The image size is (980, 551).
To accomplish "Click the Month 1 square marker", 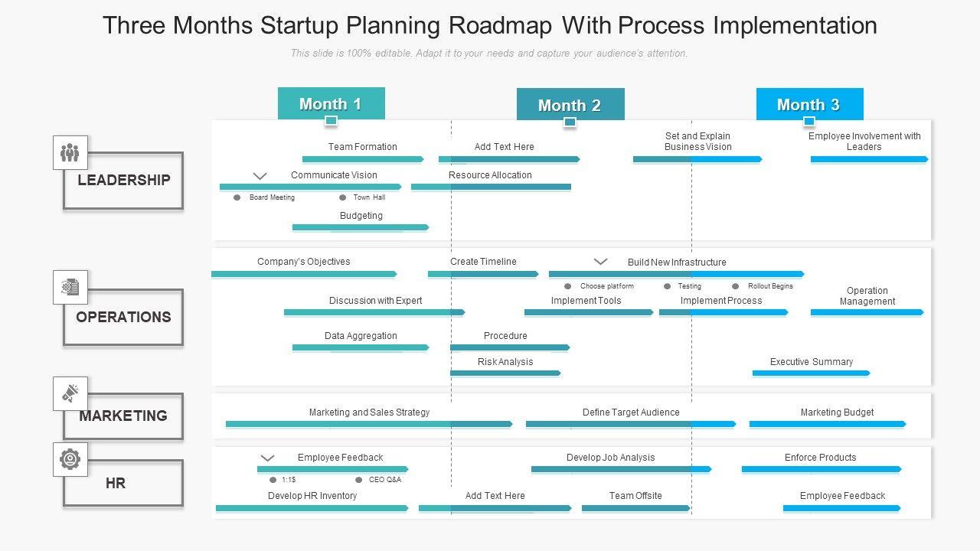I will pyautogui.click(x=331, y=121).
